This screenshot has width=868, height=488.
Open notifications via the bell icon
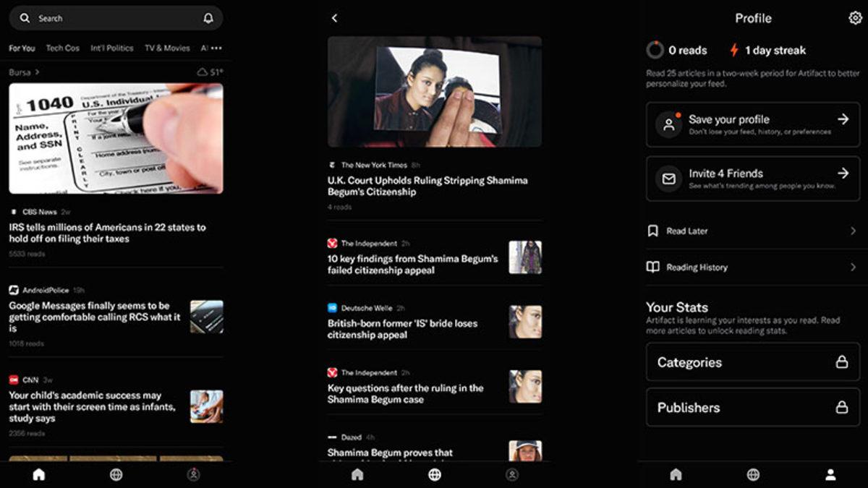(209, 17)
